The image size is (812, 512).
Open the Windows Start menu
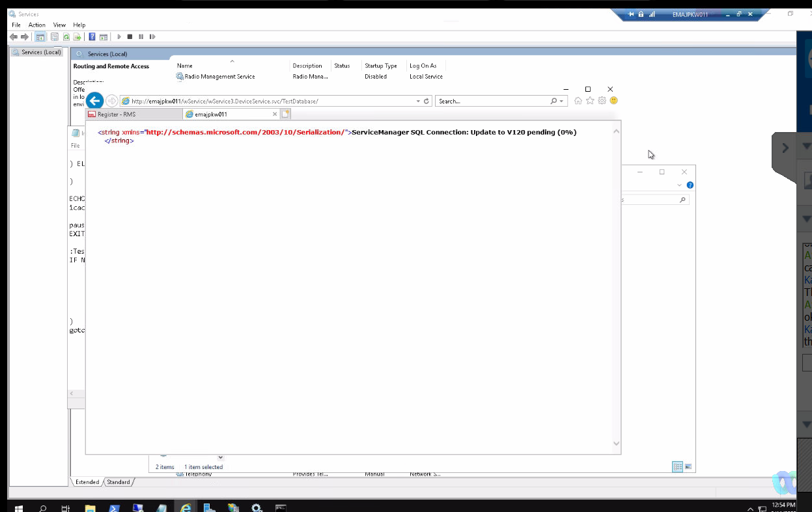[19, 508]
